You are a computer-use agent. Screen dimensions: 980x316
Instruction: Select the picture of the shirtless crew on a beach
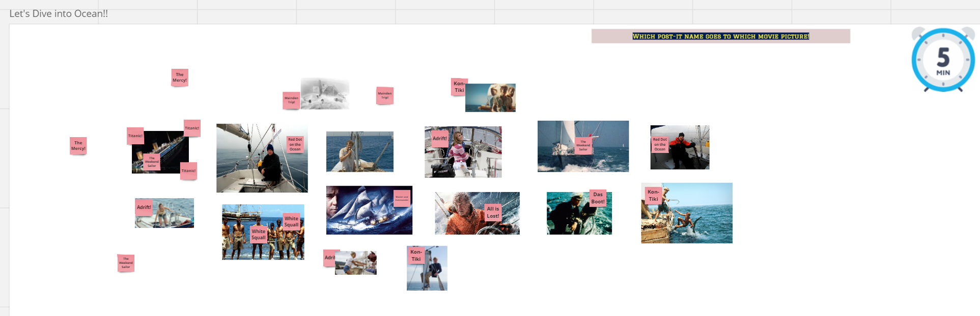pyautogui.click(x=263, y=232)
